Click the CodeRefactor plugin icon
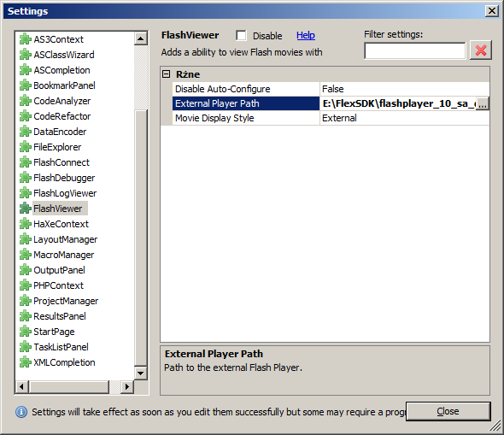Viewport: 504px width, 435px height. [x=26, y=116]
